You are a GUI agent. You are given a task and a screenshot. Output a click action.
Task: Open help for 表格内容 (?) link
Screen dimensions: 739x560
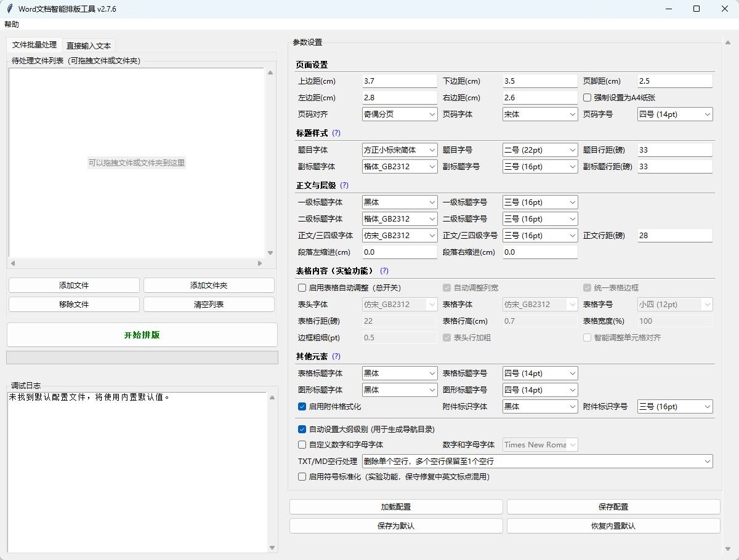384,271
